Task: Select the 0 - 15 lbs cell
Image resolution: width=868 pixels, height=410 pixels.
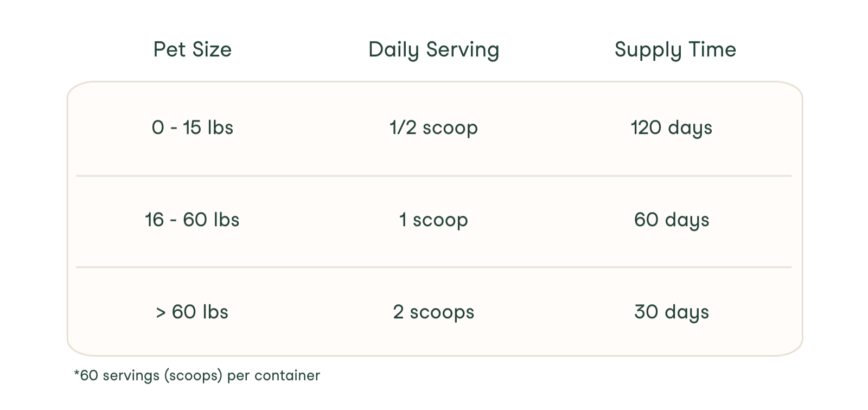Action: [193, 128]
